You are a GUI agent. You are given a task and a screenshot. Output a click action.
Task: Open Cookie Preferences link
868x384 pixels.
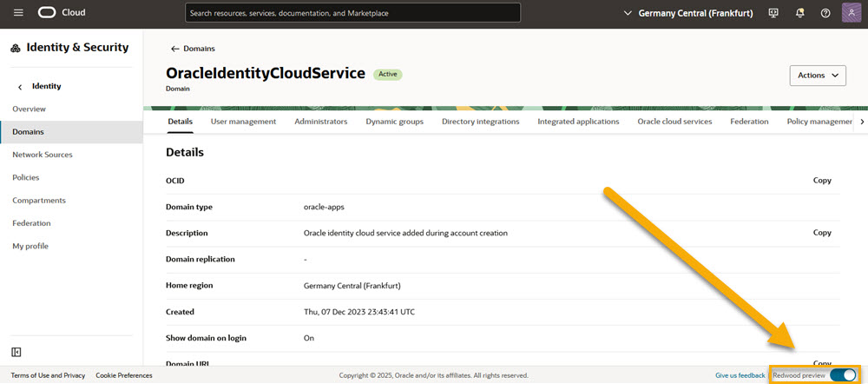(x=124, y=375)
